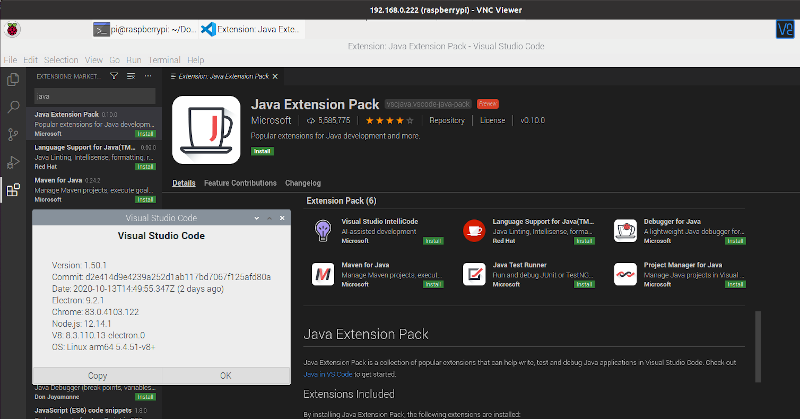Open the Explorer view in activity bar
Viewport: 800px width, 419px height.
pyautogui.click(x=13, y=79)
